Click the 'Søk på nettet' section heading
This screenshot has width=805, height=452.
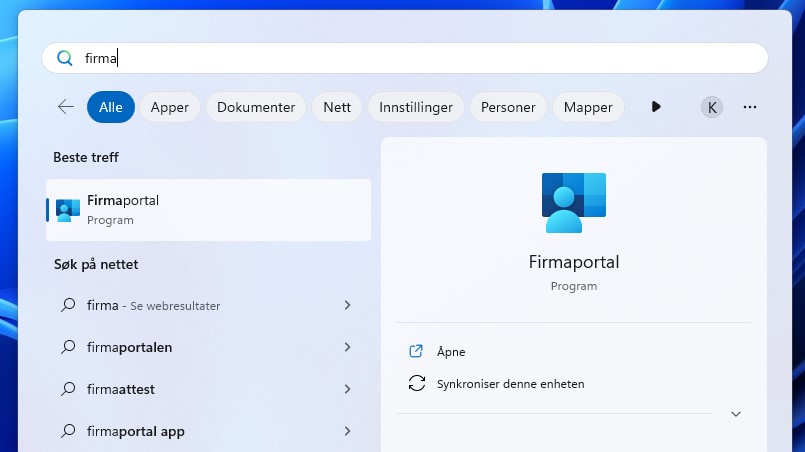click(x=96, y=265)
